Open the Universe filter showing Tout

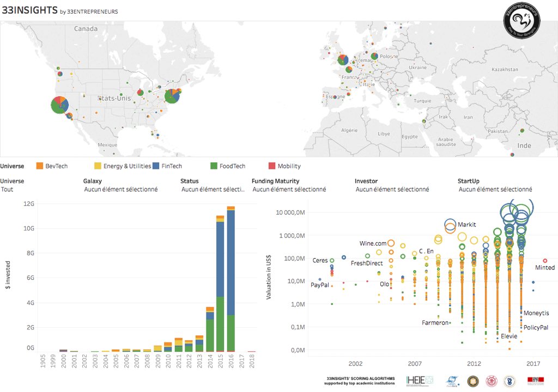coord(39,189)
